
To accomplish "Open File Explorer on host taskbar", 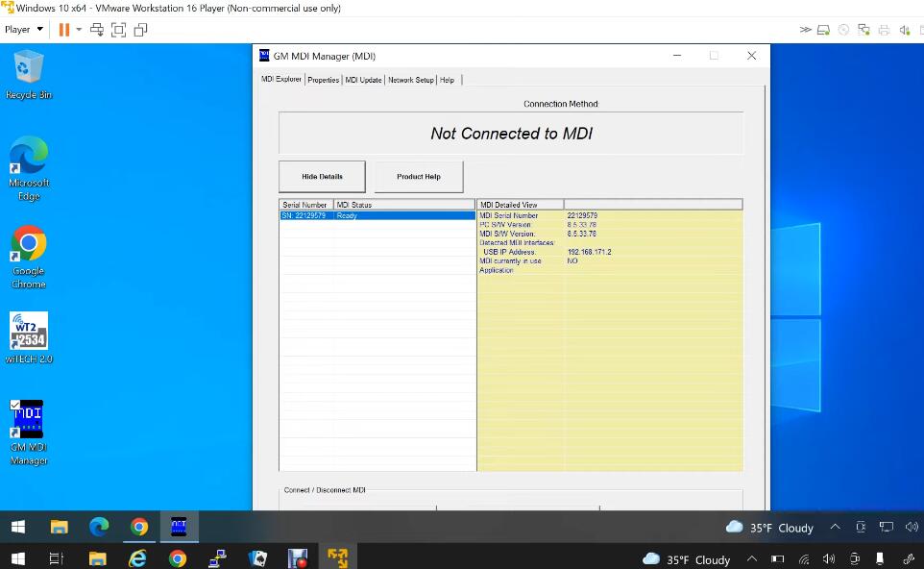I will 97,557.
